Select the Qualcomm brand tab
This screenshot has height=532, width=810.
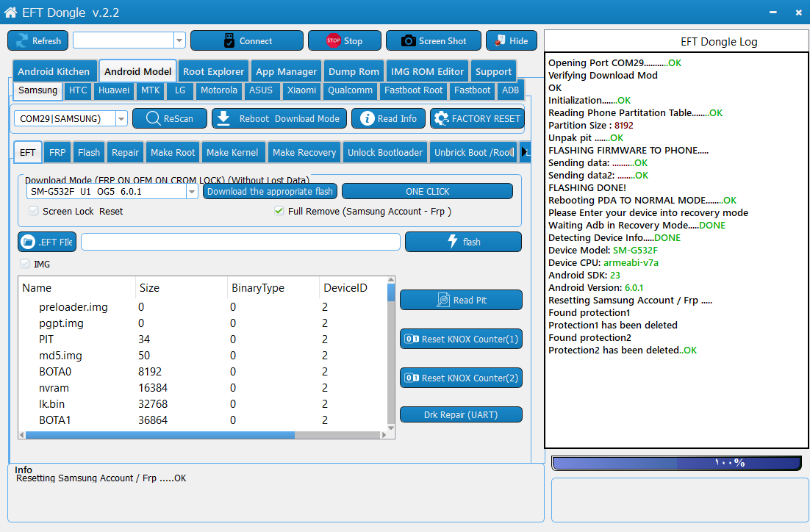pos(351,90)
